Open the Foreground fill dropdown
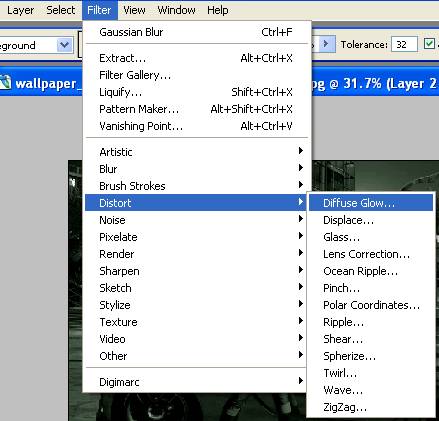Screen dimensions: 439x421 (65, 45)
